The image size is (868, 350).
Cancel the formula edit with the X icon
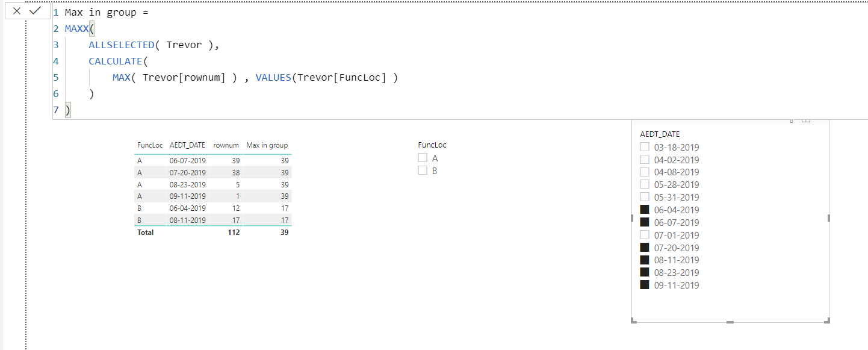click(17, 11)
